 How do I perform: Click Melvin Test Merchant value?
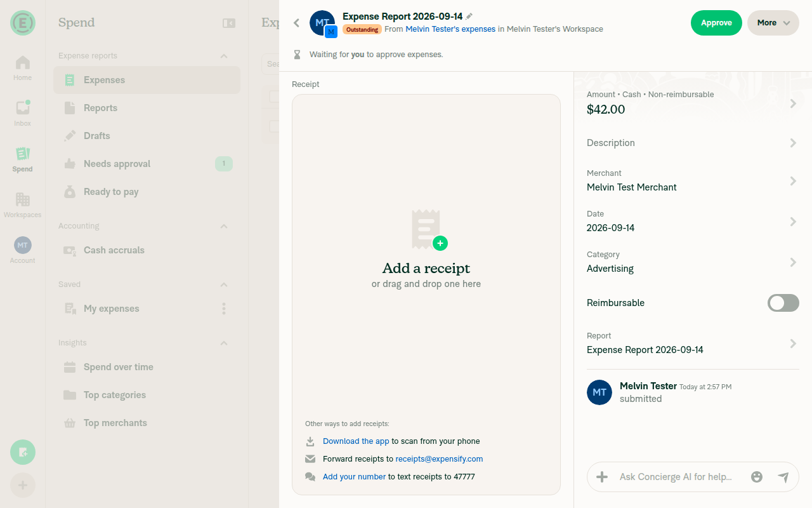pos(632,187)
